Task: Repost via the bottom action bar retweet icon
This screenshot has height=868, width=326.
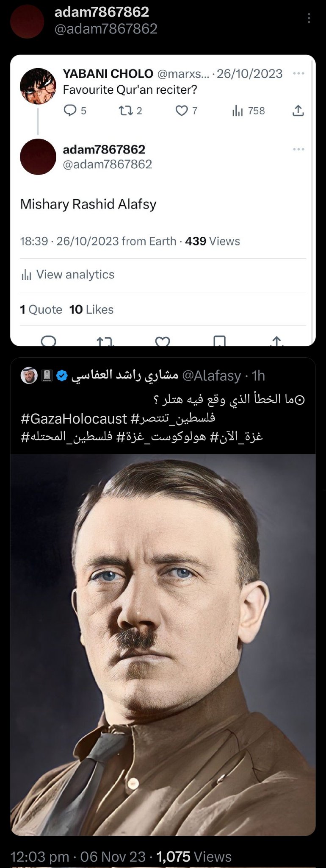Action: (105, 341)
